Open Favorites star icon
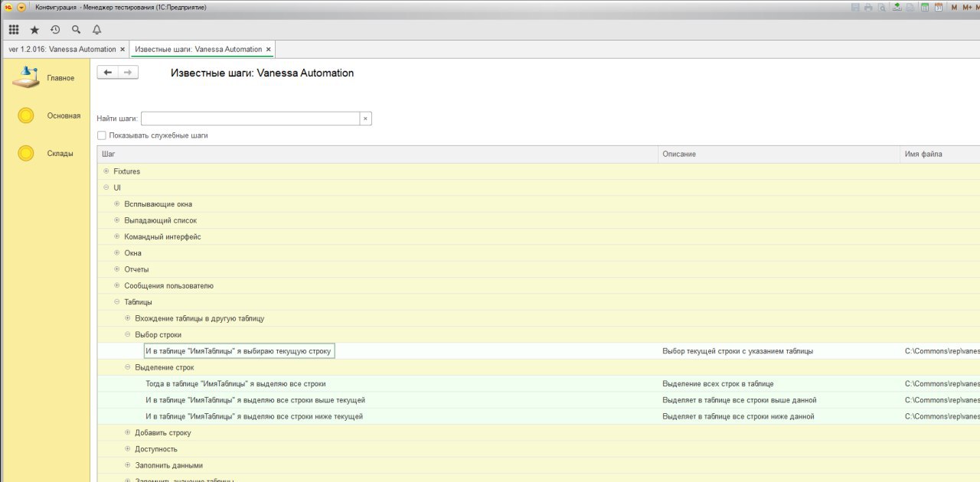Screen dimensions: 980x482 34,30
